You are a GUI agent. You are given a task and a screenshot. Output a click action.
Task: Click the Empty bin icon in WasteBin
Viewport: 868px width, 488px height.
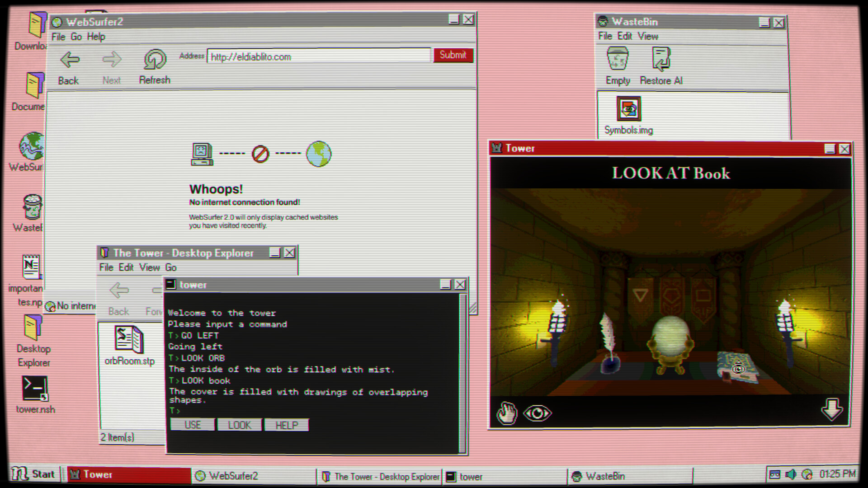617,59
